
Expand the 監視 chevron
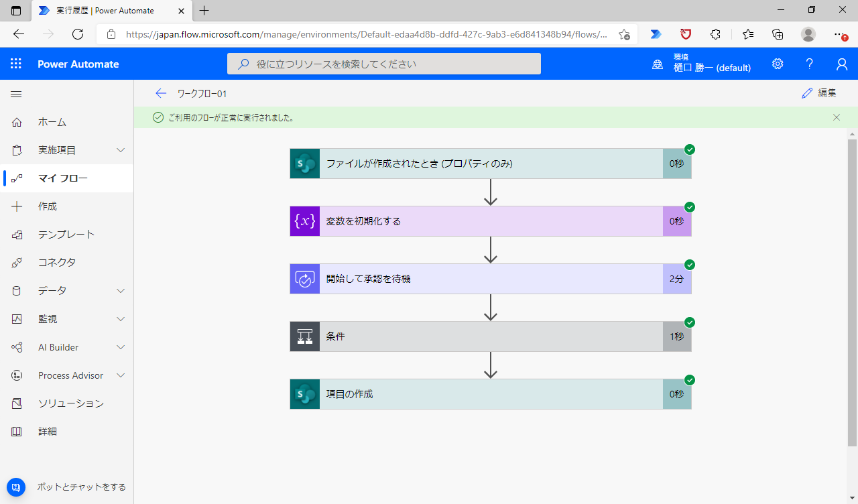tap(121, 319)
